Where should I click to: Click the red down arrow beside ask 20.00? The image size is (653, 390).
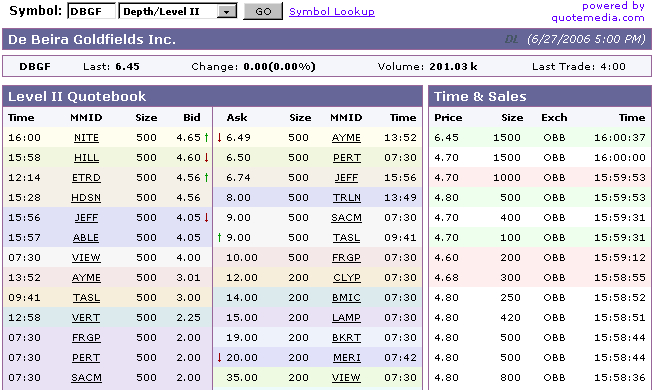[219, 358]
